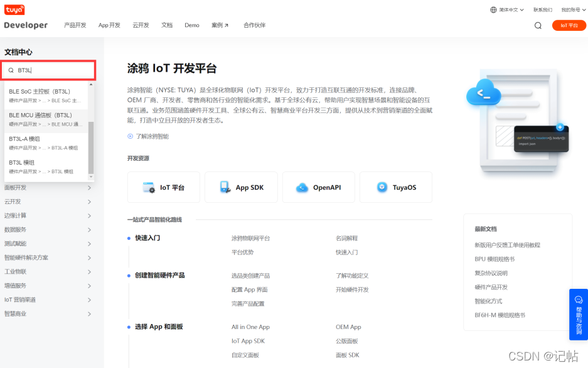Click the Developer home link

pos(26,25)
